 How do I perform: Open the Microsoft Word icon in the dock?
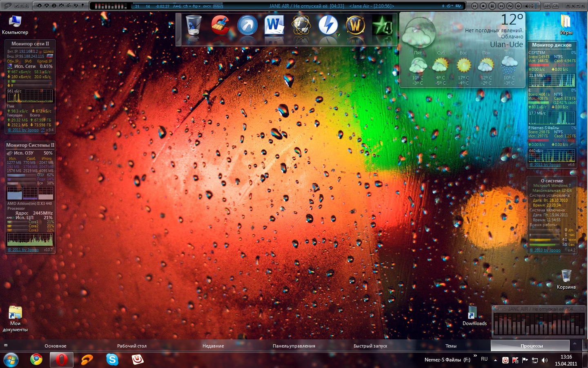pos(274,26)
